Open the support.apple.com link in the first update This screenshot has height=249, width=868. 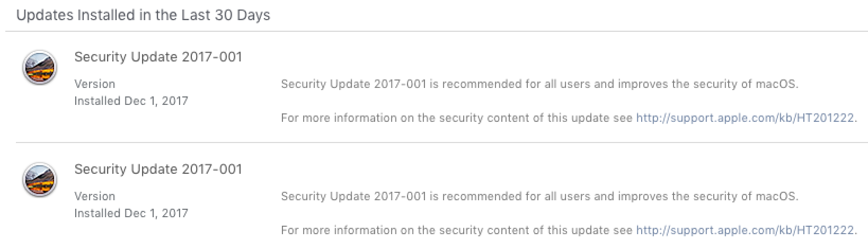click(x=745, y=118)
